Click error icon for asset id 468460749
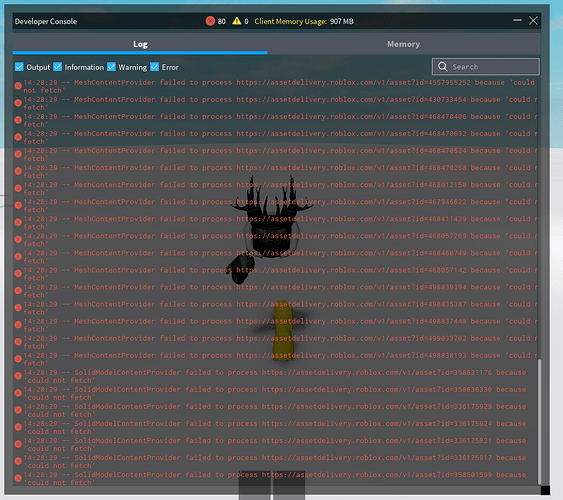This screenshot has width=563, height=500. point(18,256)
